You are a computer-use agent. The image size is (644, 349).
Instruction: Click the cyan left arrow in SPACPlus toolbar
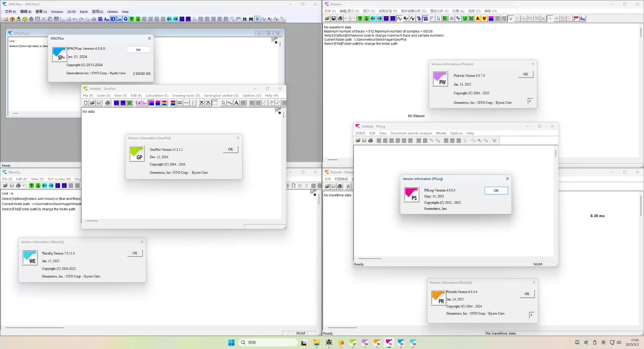coord(169,19)
